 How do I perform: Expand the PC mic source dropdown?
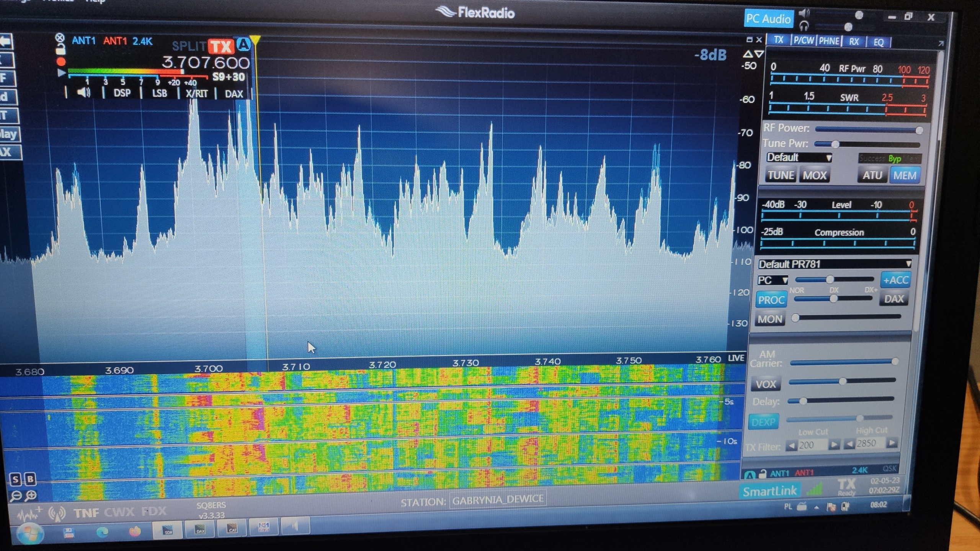pyautogui.click(x=773, y=280)
